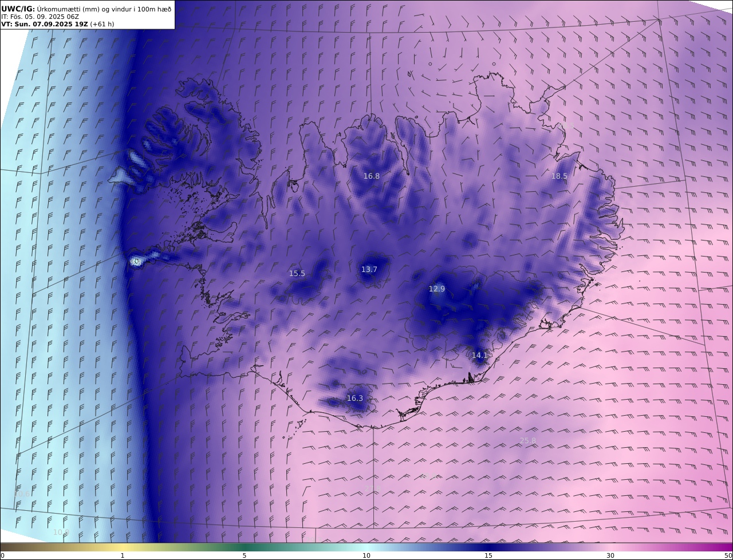Click the 10.6 value label near the left edge

[x=22, y=494]
